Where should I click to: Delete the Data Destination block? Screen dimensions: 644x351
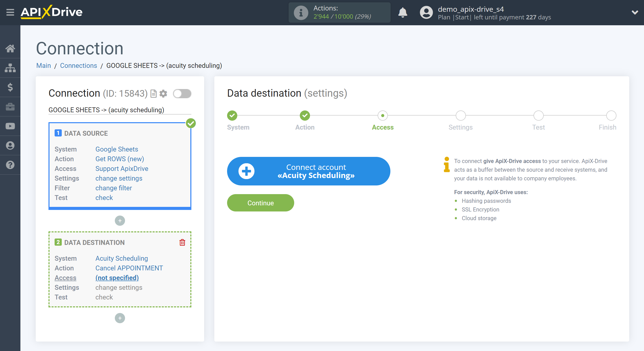(x=182, y=242)
